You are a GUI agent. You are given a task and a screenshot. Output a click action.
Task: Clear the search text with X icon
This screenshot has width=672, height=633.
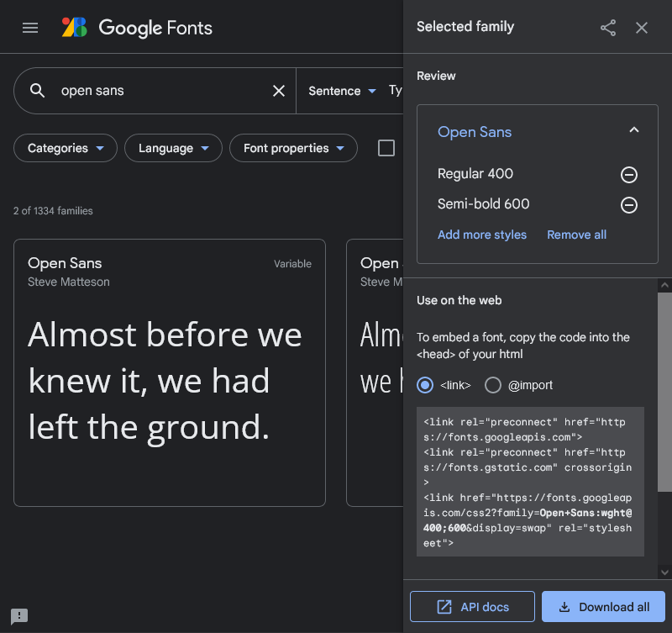tap(279, 91)
